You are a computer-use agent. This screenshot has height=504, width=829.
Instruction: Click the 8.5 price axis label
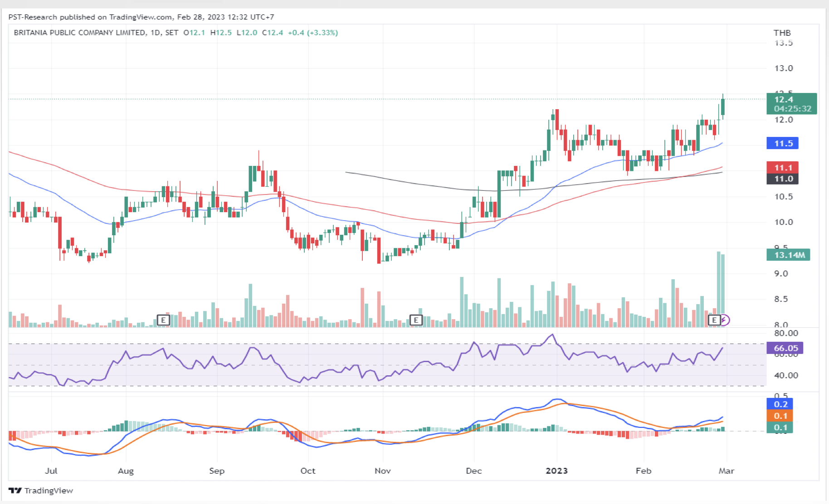point(781,299)
